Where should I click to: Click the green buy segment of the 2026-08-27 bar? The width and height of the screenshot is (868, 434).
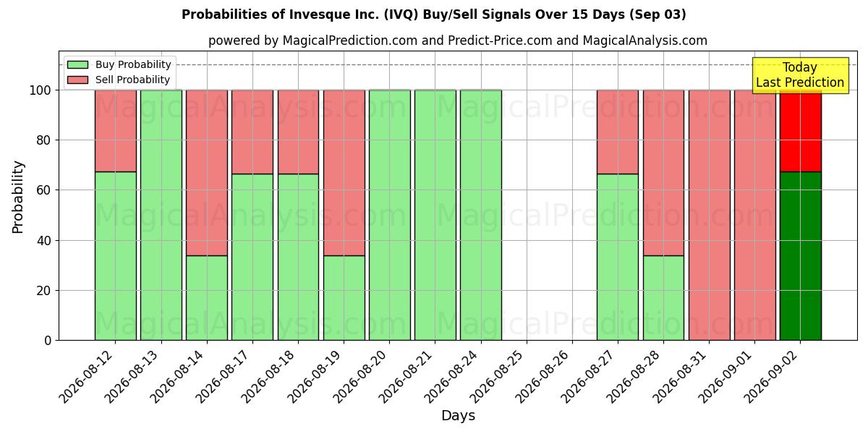tap(618, 257)
